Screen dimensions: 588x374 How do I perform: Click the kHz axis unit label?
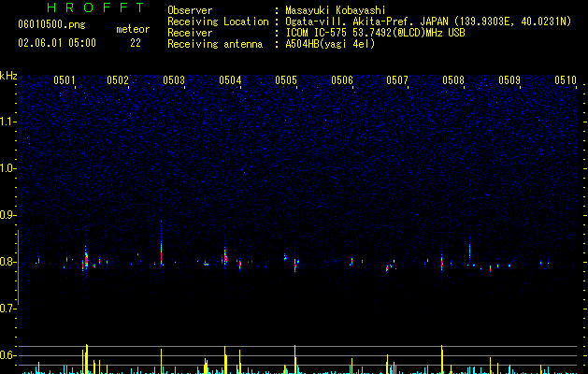[8, 76]
